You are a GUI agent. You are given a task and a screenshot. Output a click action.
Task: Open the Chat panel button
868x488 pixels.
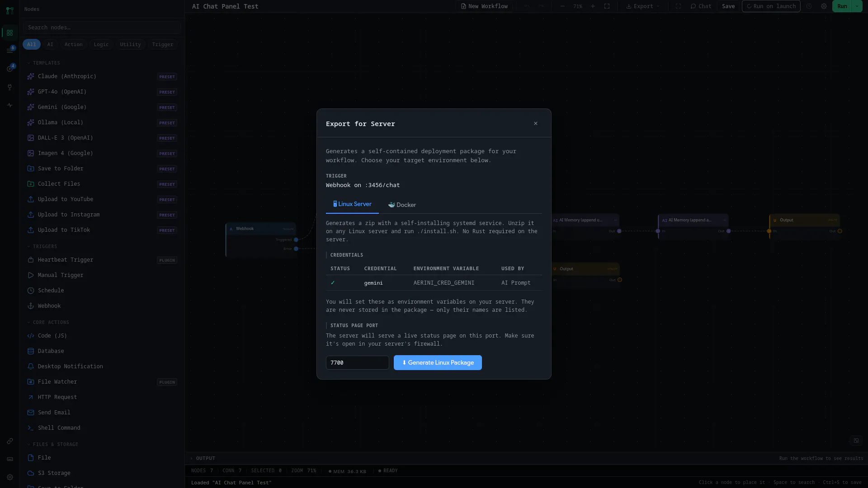click(701, 6)
